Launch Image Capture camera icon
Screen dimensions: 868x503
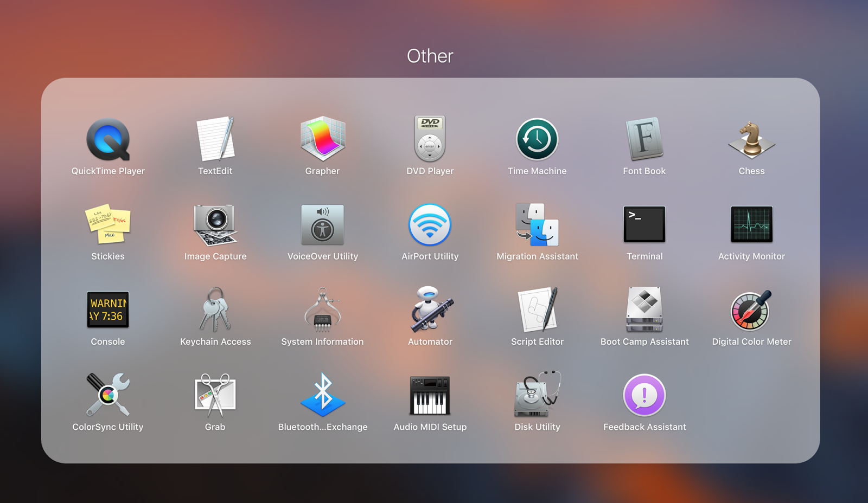click(215, 225)
